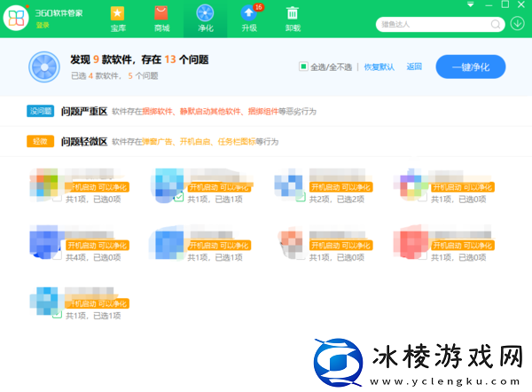Open the 宝库 tab
The image size is (532, 392).
coord(118,19)
